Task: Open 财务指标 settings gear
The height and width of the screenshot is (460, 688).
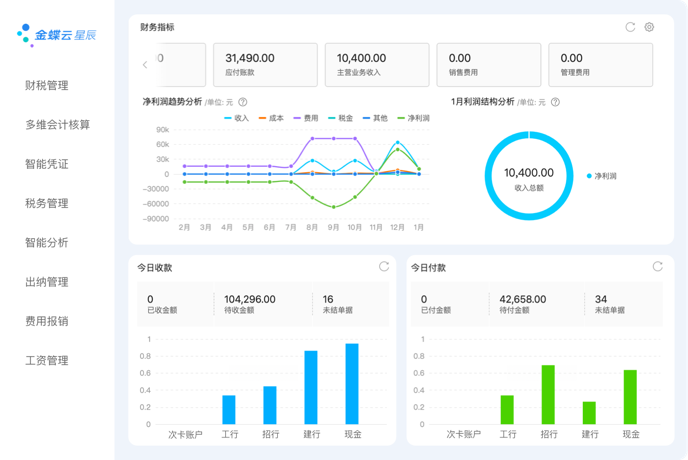Action: (649, 27)
